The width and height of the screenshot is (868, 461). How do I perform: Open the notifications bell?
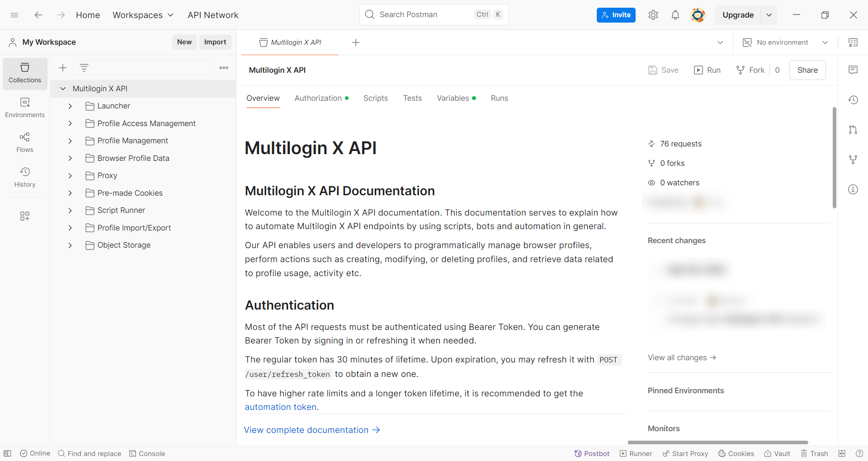[675, 14]
